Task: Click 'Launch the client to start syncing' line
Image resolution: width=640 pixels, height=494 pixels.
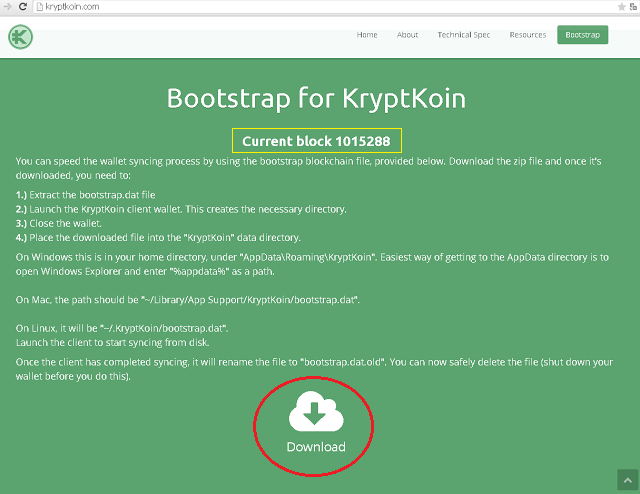Action: pos(113,343)
